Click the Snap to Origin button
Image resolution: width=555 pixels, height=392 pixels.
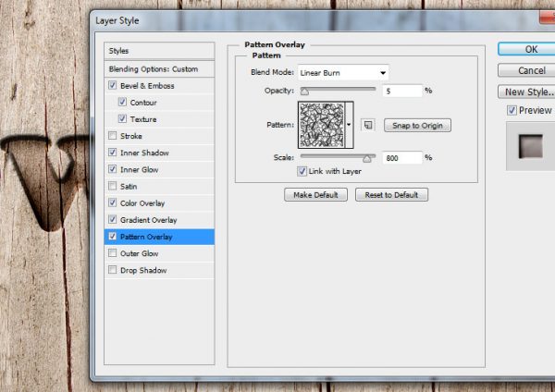click(419, 125)
